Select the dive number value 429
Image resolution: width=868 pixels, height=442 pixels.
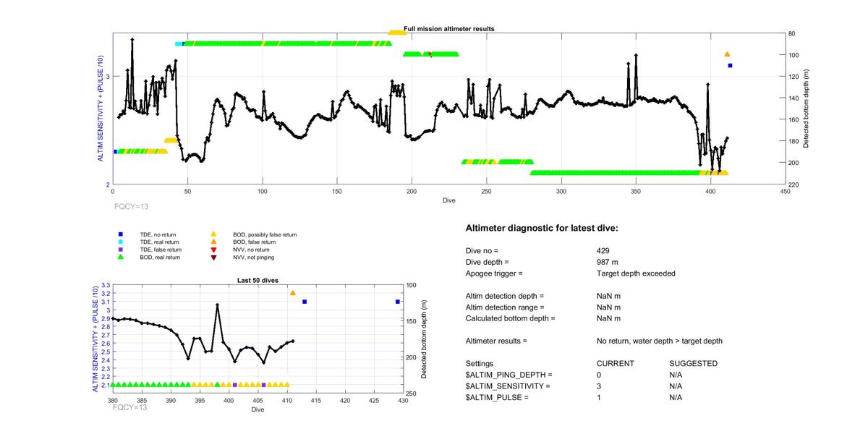pos(603,250)
